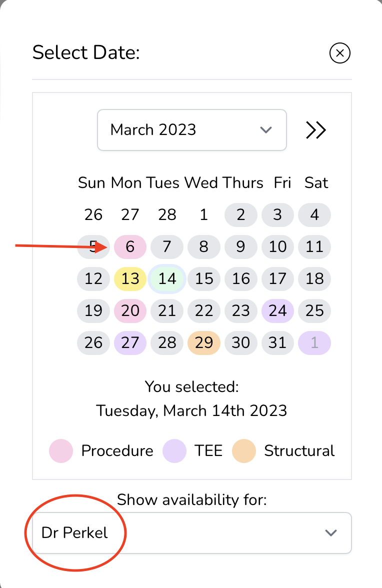Select March 24 TEE day
This screenshot has width=382, height=588.
tap(277, 310)
